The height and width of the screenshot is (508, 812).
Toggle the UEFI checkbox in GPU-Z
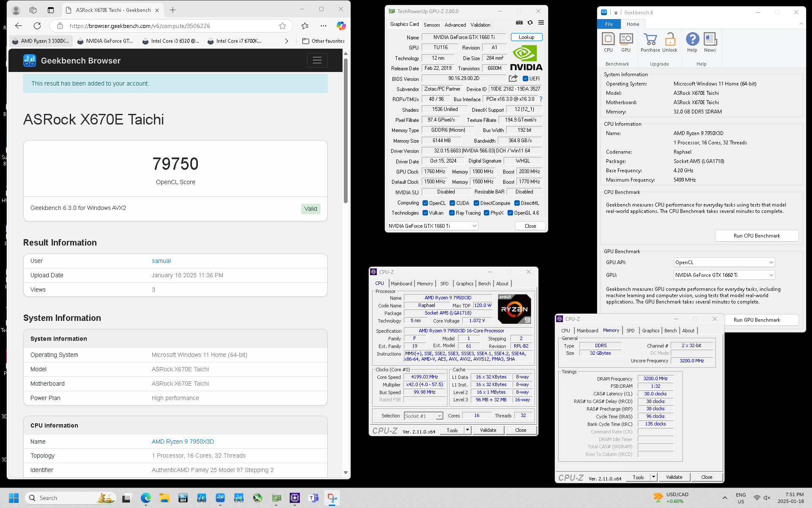click(525, 79)
